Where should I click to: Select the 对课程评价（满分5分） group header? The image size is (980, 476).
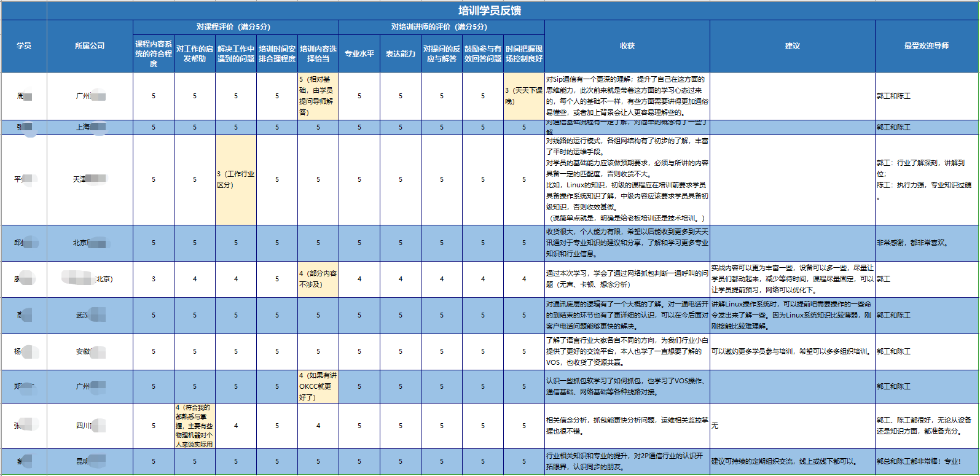click(x=235, y=27)
